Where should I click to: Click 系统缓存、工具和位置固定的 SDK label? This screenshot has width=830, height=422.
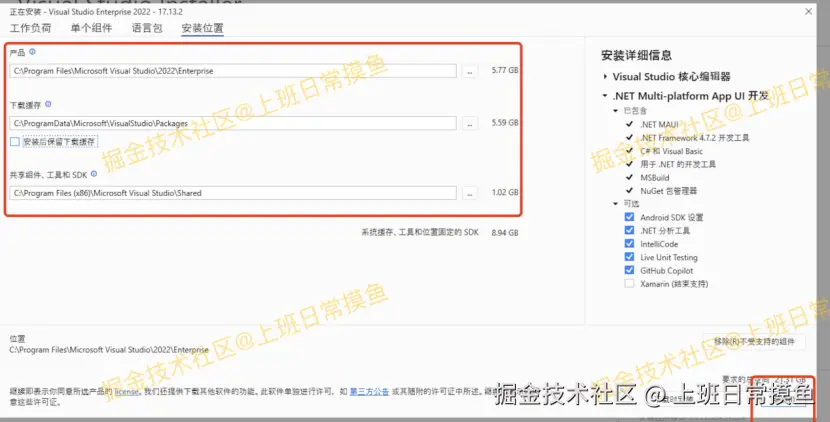(420, 232)
